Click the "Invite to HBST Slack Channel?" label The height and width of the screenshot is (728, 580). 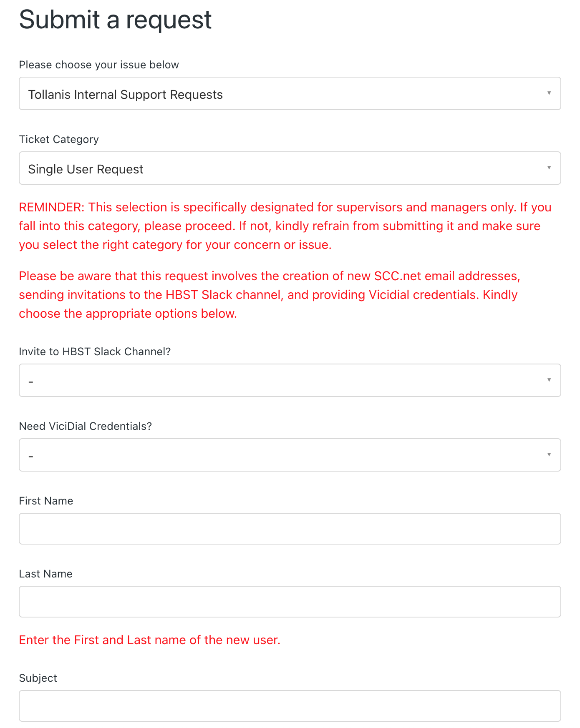tap(95, 352)
